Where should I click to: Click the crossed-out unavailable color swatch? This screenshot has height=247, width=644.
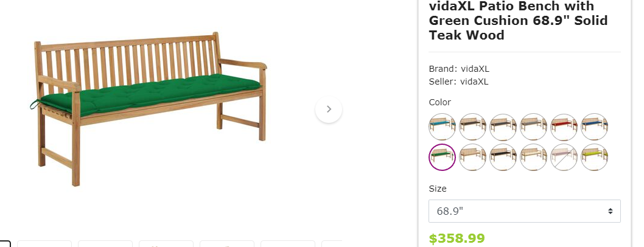(x=564, y=157)
